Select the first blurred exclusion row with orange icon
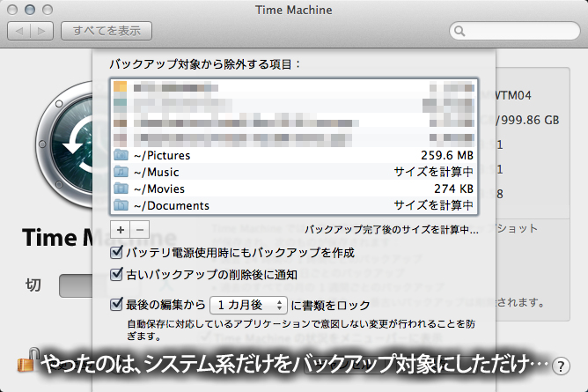 294,88
